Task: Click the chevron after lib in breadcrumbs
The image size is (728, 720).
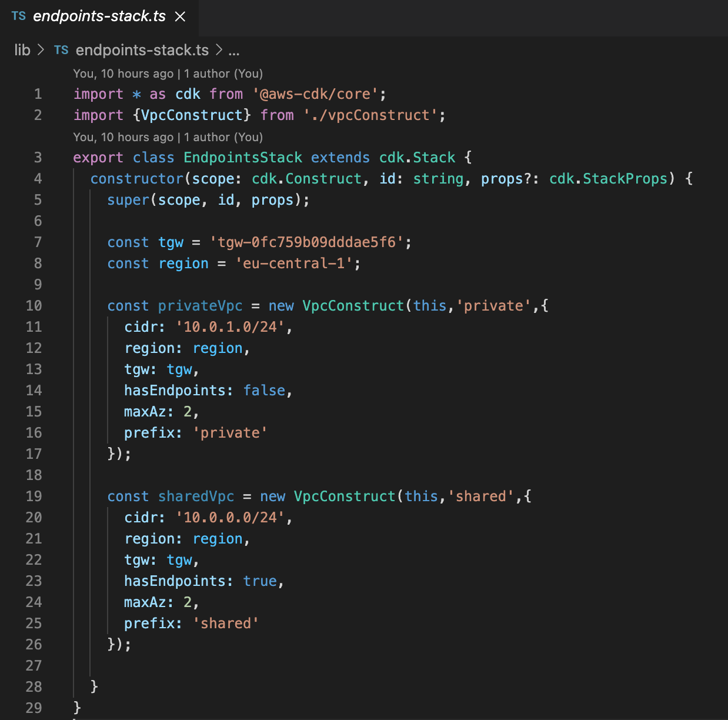Action: coord(39,50)
